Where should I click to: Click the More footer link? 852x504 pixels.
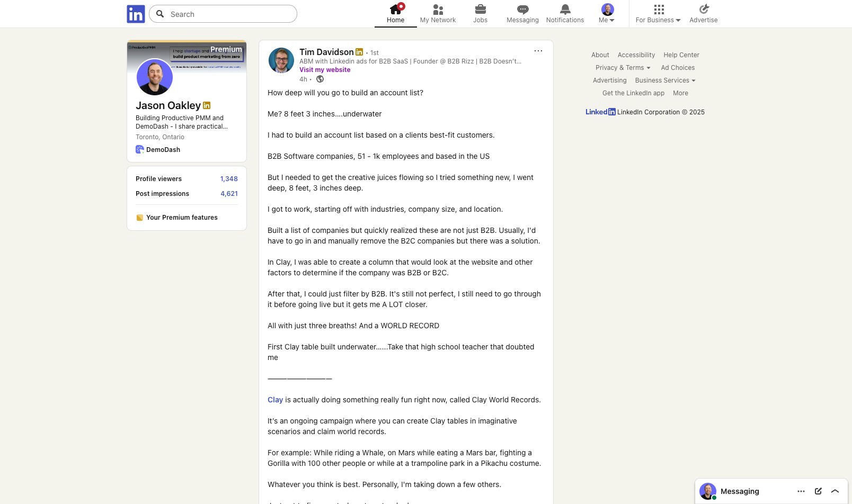pos(680,93)
